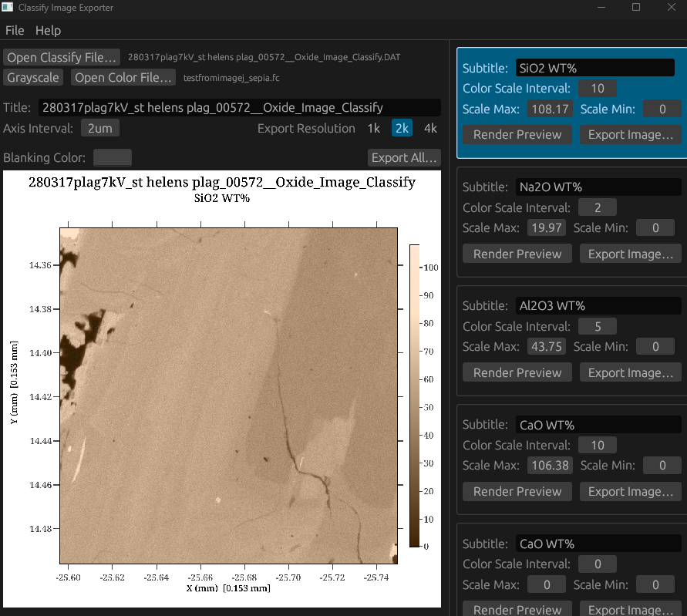The width and height of the screenshot is (687, 616).
Task: Select 2k export resolution
Action: [402, 129]
